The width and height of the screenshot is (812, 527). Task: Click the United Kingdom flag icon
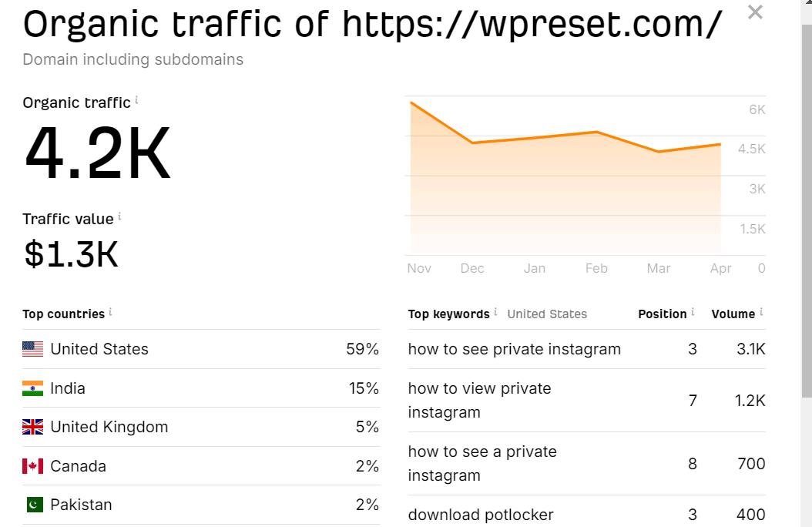pos(32,427)
